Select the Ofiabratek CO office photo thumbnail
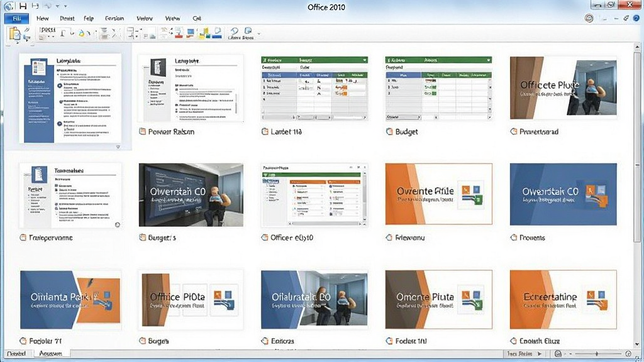This screenshot has height=362, width=644. pyautogui.click(x=314, y=300)
